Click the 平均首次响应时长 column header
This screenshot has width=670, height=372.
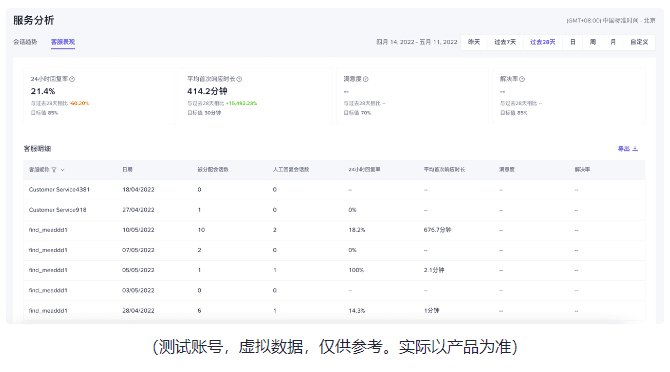pos(444,170)
